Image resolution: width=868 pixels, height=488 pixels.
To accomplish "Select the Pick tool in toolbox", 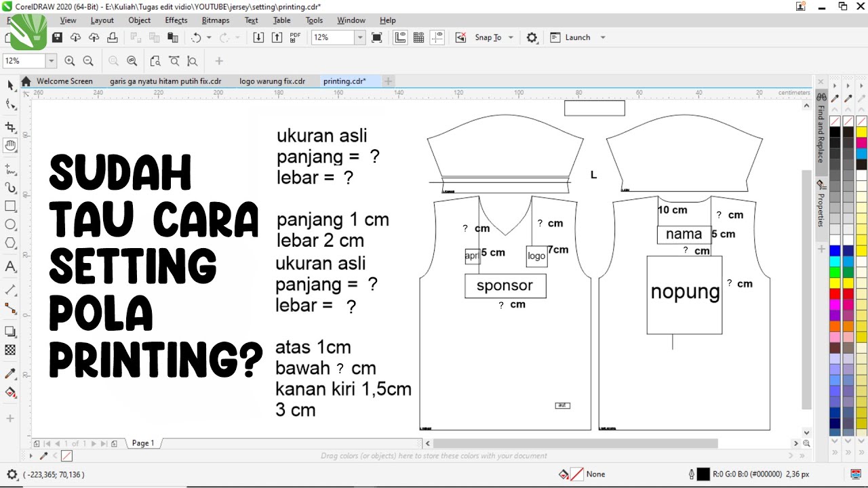I will coord(10,85).
